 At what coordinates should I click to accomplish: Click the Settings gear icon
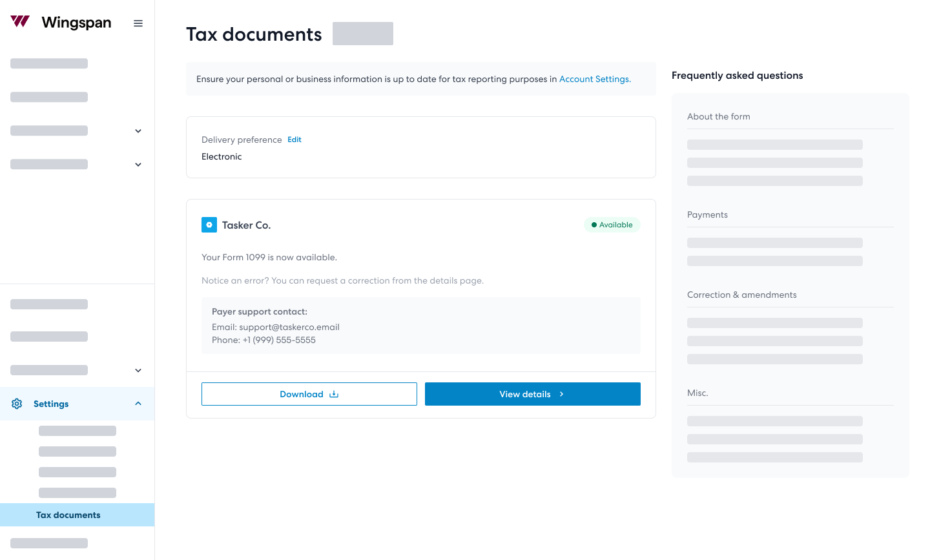tap(17, 404)
